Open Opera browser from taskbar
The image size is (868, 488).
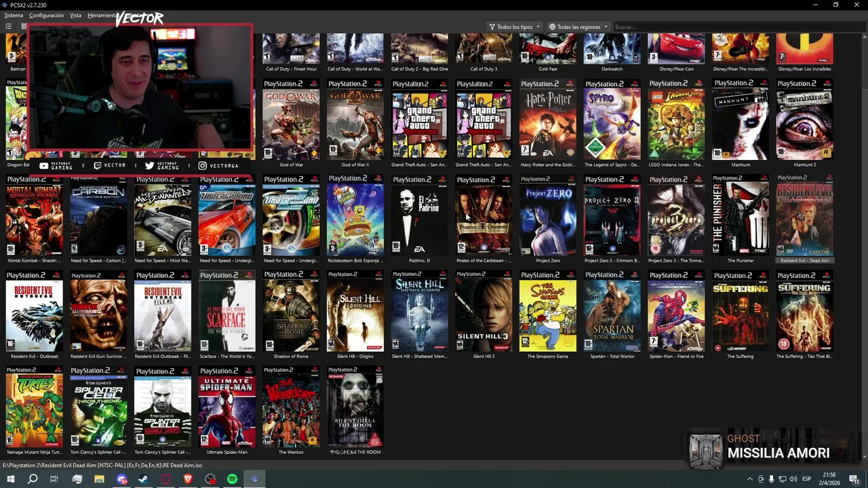point(165,479)
